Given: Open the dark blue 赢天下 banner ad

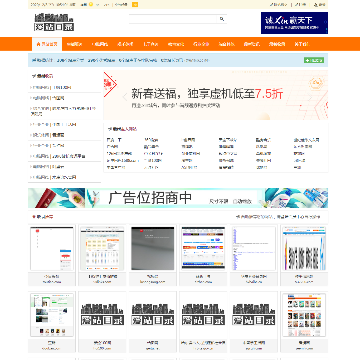Looking at the screenshot, I should click(x=294, y=23).
